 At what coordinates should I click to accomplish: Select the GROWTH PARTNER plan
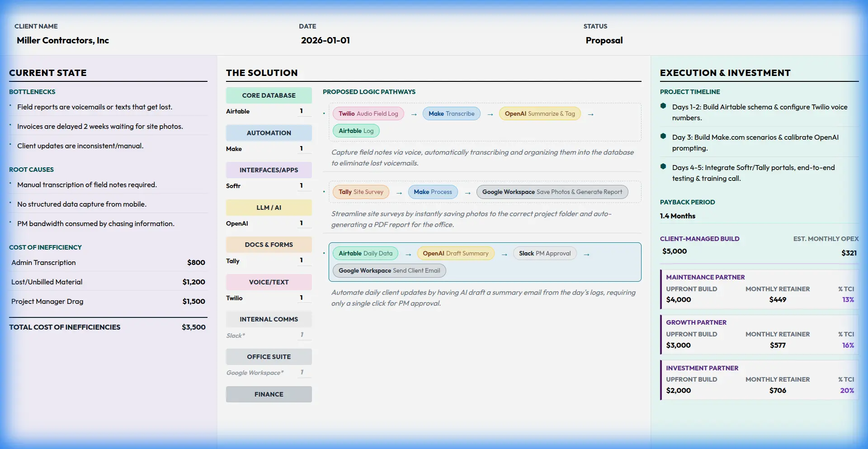pyautogui.click(x=759, y=335)
